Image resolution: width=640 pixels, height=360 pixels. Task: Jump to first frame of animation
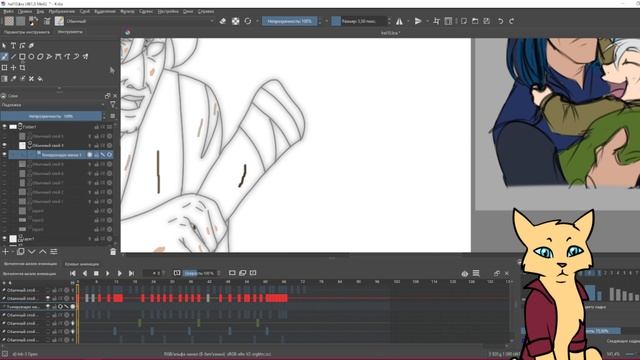(x=73, y=273)
